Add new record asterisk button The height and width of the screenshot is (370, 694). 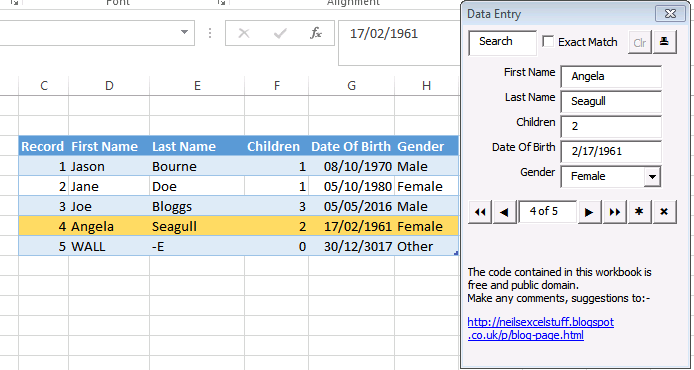[639, 212]
